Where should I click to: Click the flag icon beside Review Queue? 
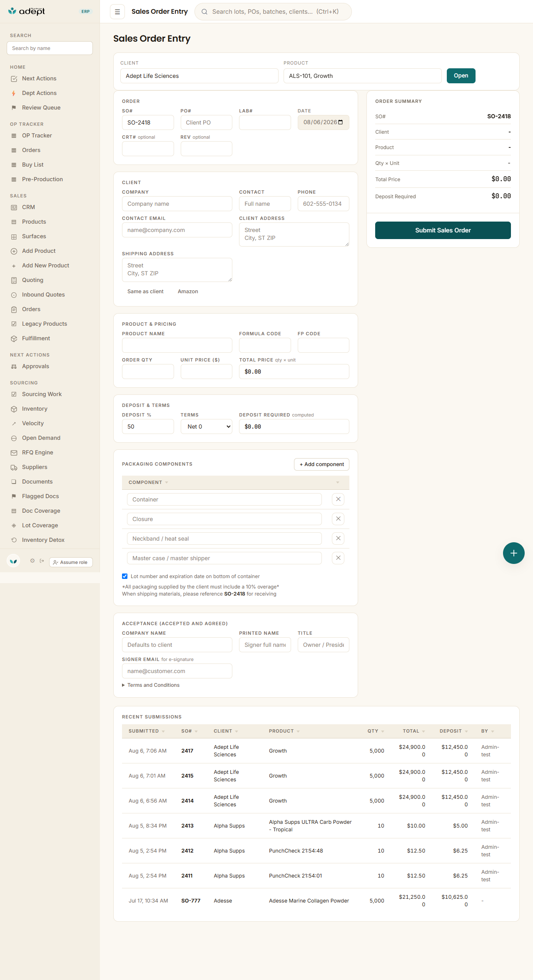[x=14, y=108]
